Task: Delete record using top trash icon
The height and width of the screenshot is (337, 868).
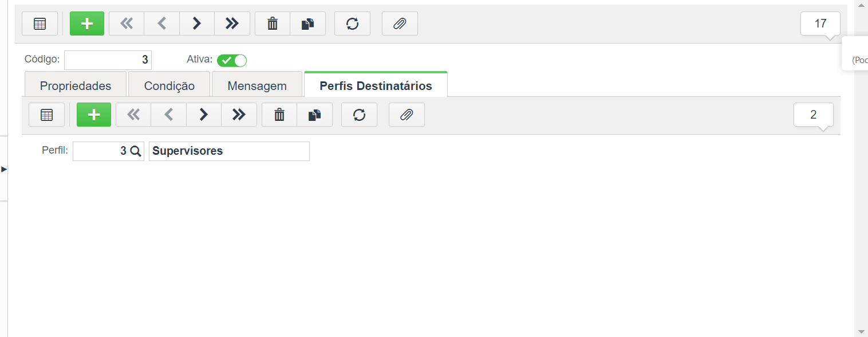Action: pos(273,23)
